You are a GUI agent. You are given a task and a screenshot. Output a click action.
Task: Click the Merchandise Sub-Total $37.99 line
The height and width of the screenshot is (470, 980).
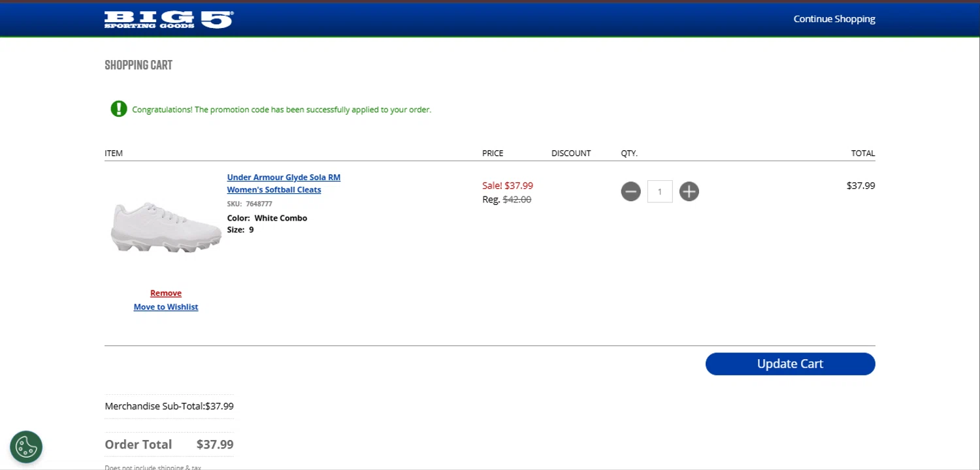[x=169, y=406]
